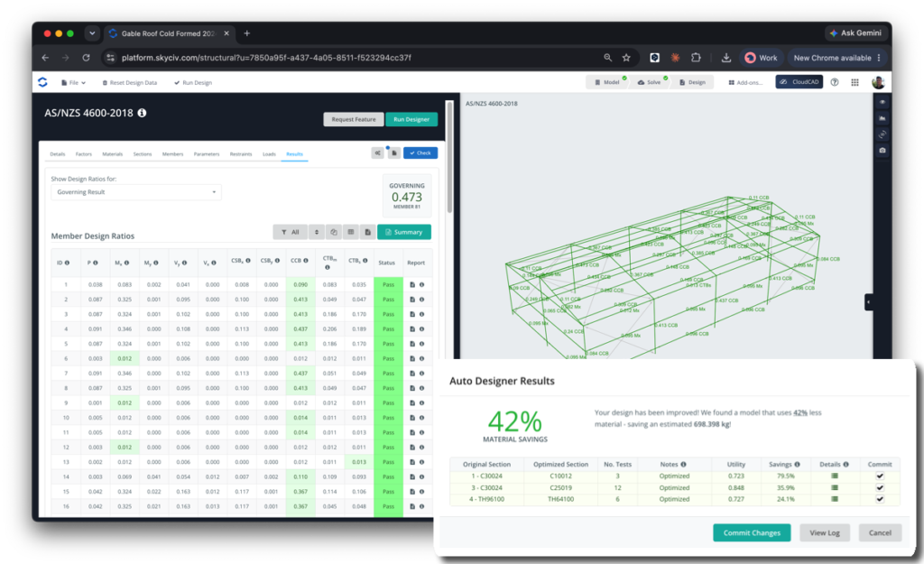Click the design panel vertical scrollbar

449,158
